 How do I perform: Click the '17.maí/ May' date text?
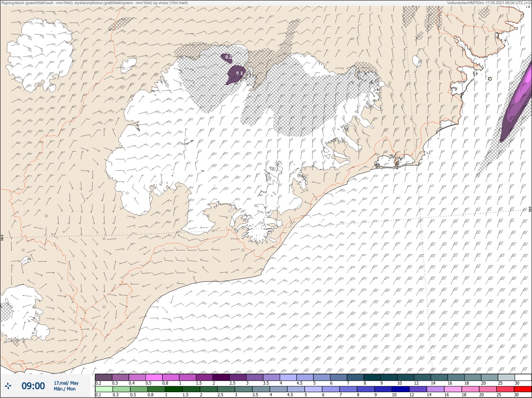(x=66, y=383)
